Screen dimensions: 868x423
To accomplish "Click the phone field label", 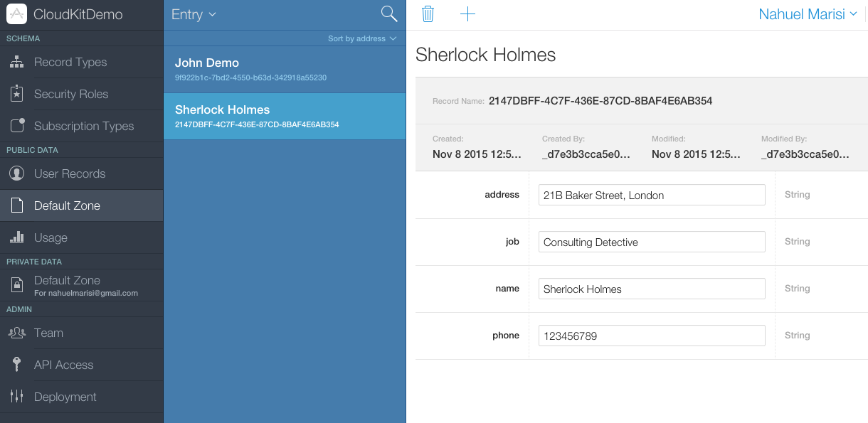I will pos(506,336).
